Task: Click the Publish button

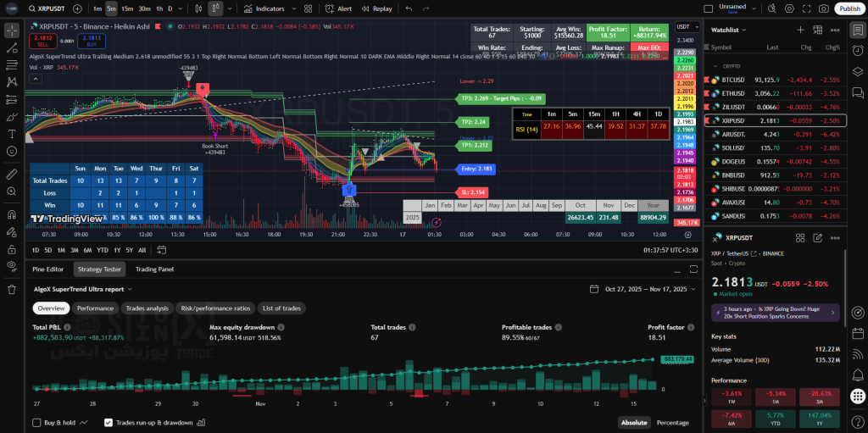Action: point(849,8)
